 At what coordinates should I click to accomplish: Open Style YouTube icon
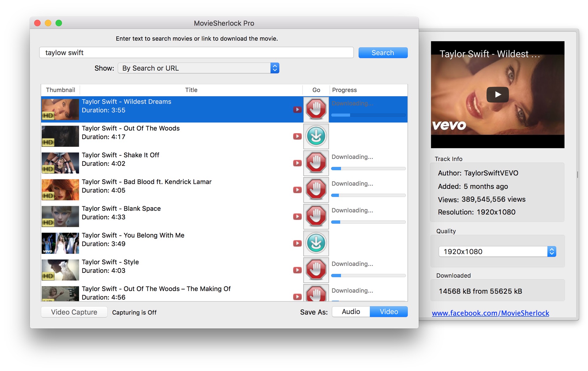297,270
